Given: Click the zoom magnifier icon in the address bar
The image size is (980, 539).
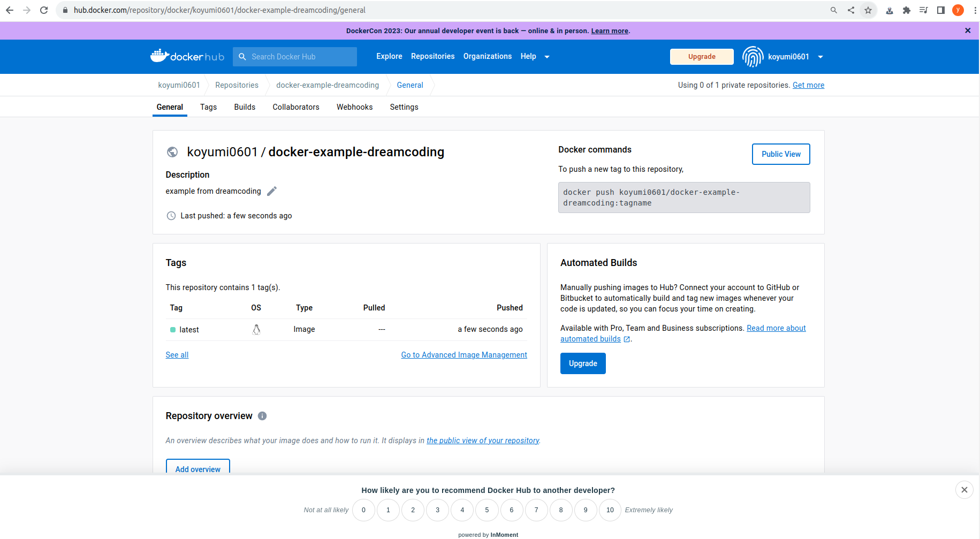Looking at the screenshot, I should [834, 10].
